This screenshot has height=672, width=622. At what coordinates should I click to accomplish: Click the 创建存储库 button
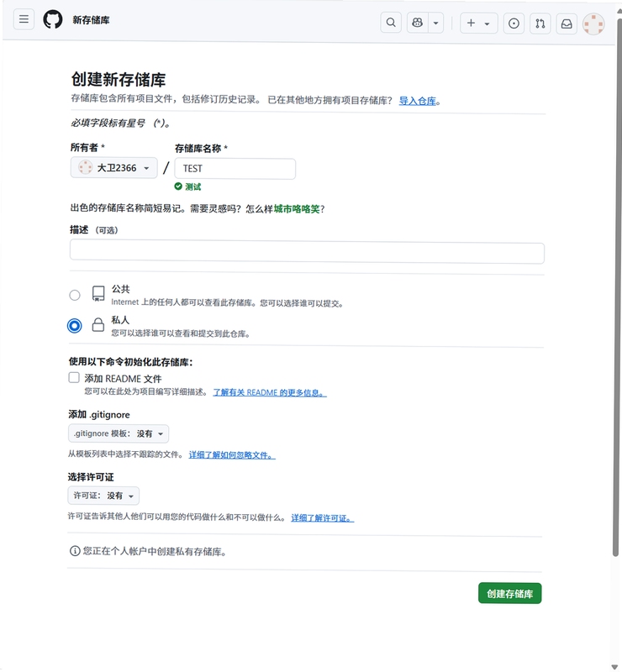(510, 594)
